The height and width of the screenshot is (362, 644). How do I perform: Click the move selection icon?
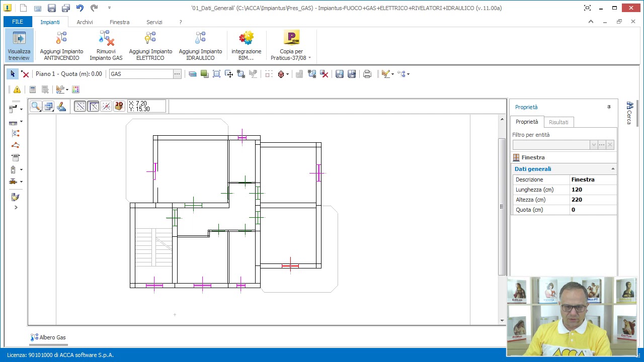229,74
